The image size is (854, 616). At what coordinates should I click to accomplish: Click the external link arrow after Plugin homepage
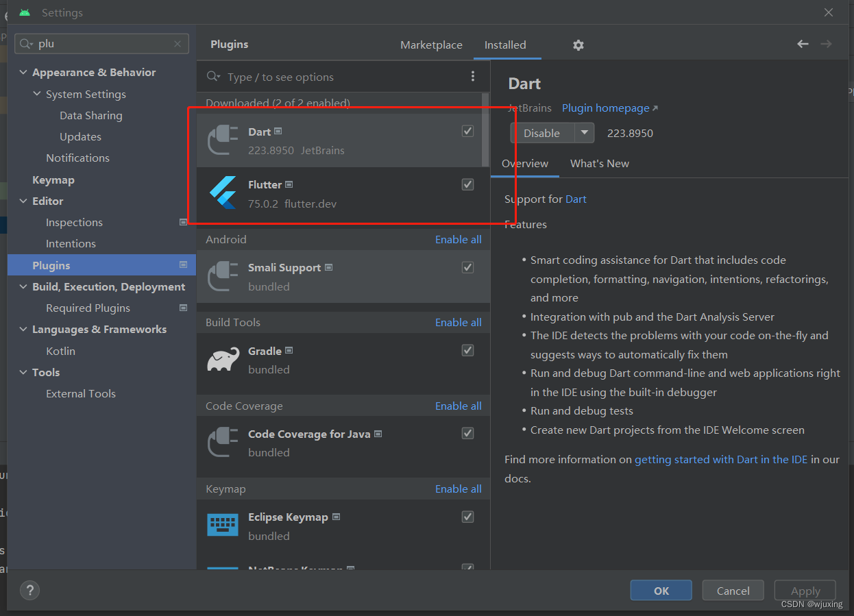click(655, 108)
